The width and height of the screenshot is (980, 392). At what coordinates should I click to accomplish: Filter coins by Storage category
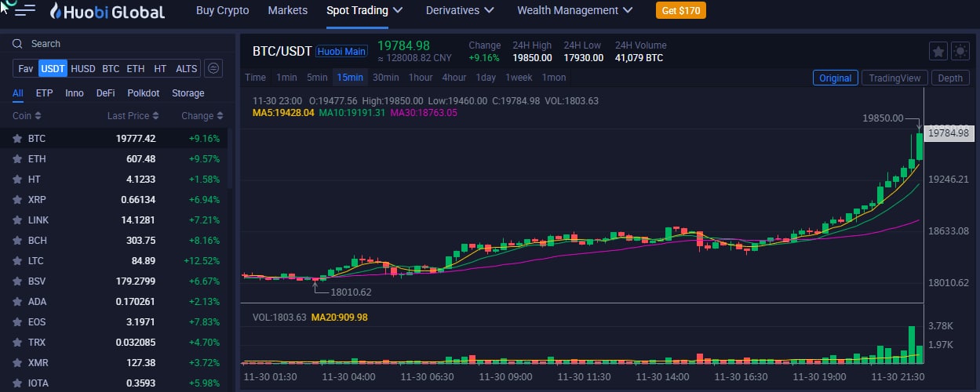click(x=188, y=93)
